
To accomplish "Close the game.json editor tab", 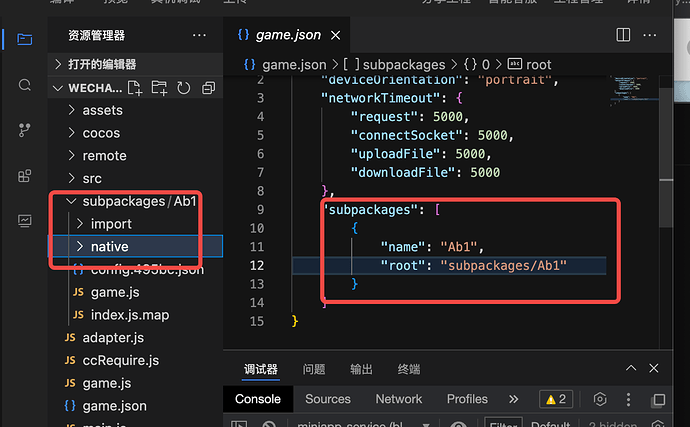I will (x=335, y=35).
